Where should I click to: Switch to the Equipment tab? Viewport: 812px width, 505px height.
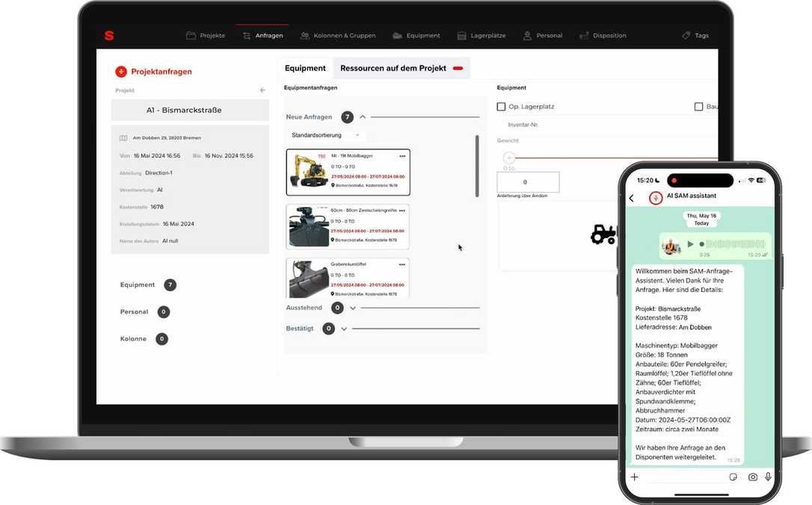305,67
